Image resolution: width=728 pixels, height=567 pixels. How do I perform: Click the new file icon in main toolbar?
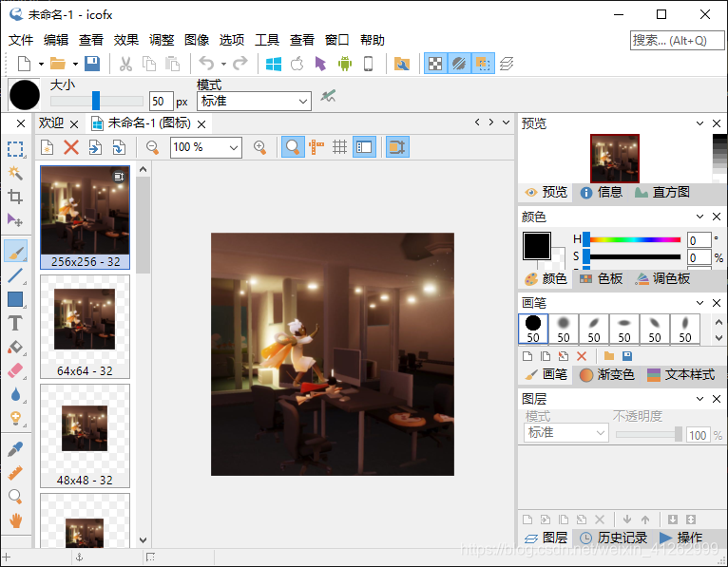[x=24, y=64]
